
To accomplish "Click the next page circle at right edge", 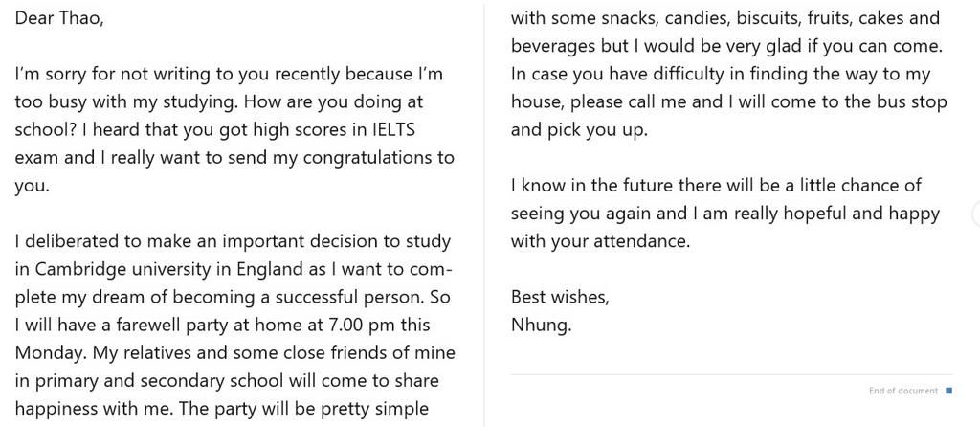I will click(x=977, y=213).
